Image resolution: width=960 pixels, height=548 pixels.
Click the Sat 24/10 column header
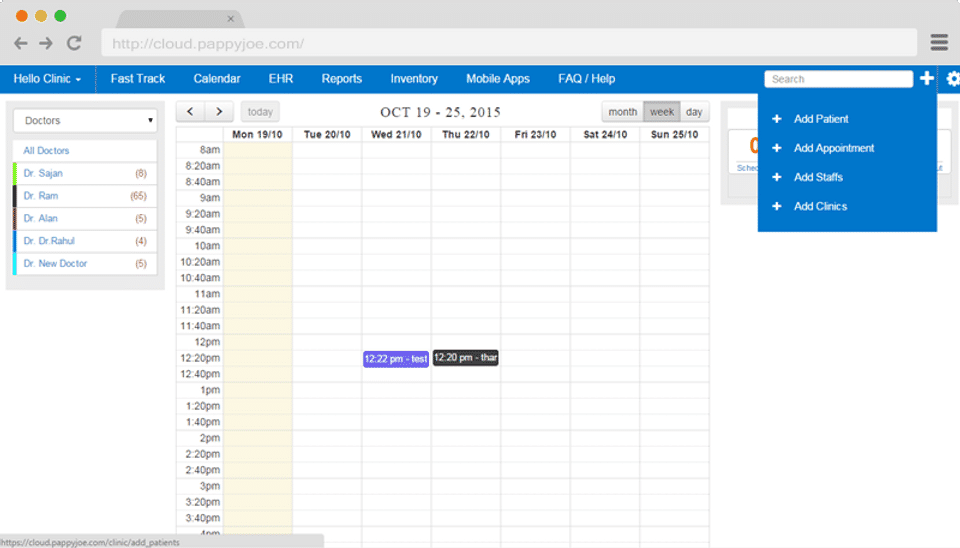click(605, 135)
